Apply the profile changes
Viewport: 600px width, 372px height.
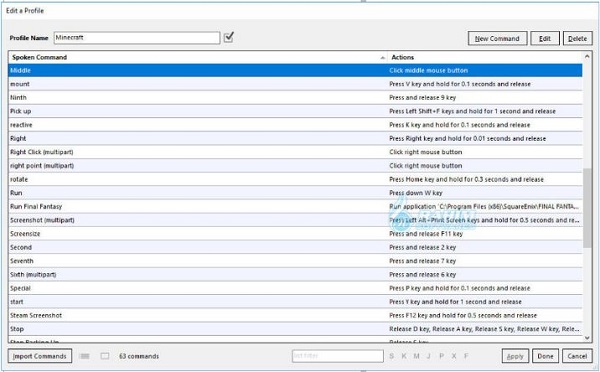(x=515, y=356)
